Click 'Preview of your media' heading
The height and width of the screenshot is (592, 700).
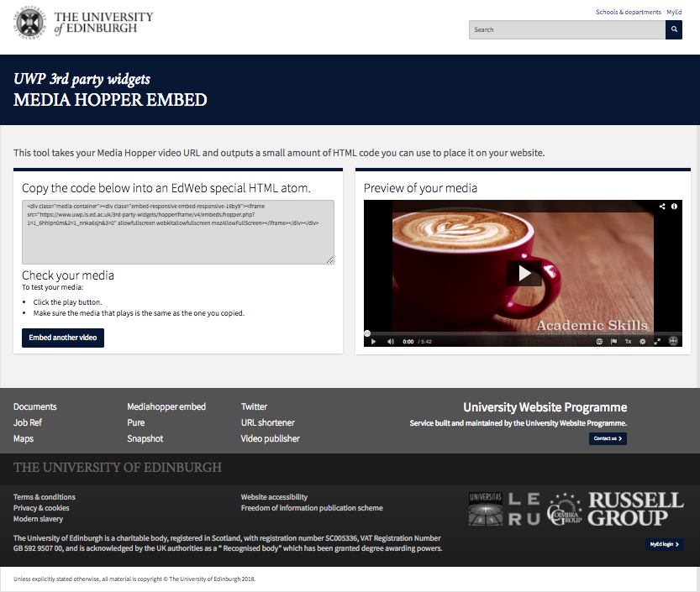tap(420, 188)
